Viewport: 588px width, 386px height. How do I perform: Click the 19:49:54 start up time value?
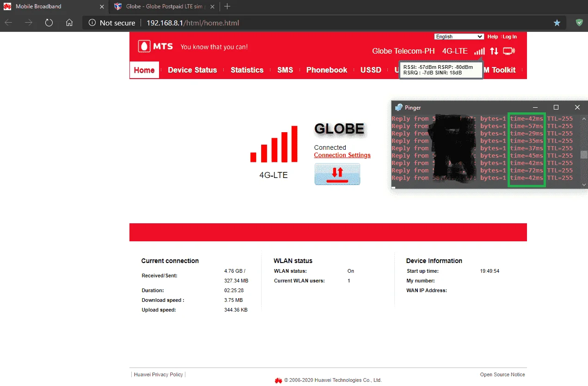point(490,271)
